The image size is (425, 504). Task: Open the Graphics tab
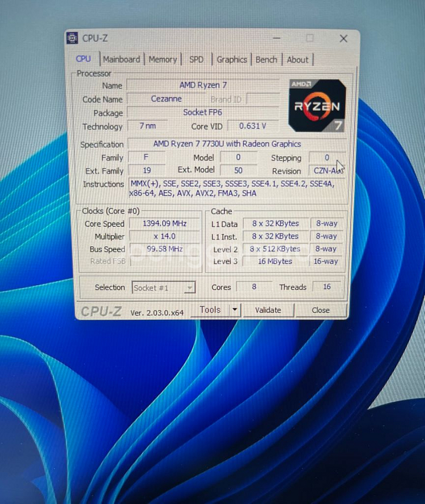[232, 60]
